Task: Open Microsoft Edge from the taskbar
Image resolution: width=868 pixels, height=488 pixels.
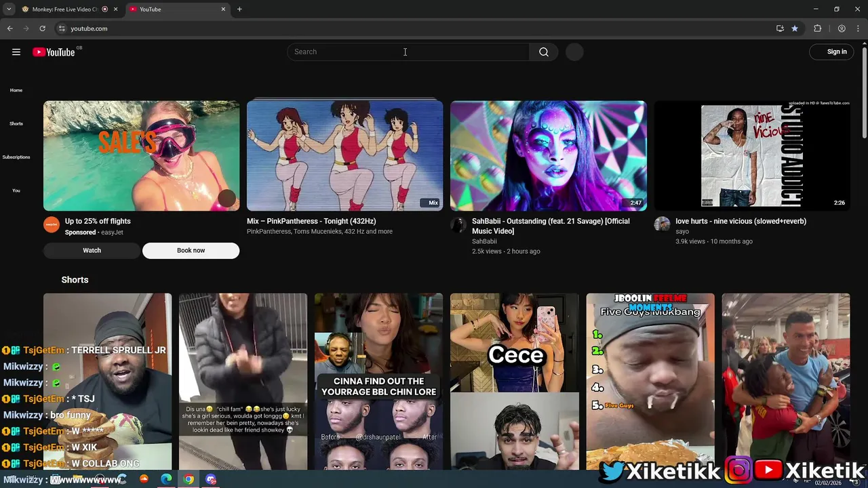Action: pos(166,479)
